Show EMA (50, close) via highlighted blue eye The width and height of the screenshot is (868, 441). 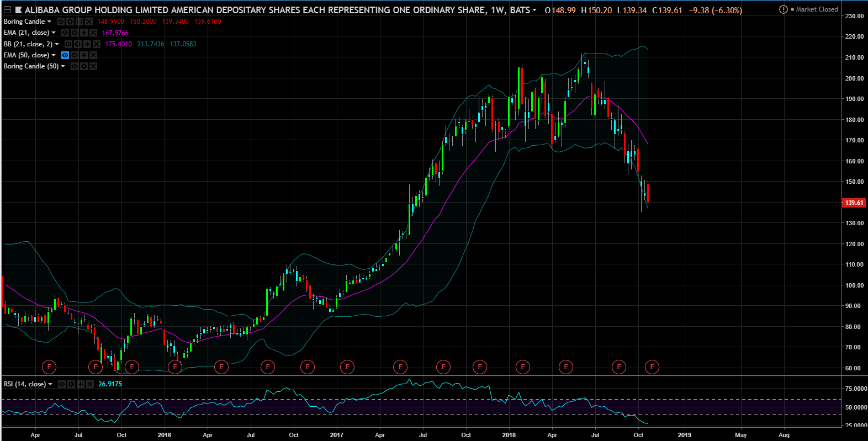tap(65, 55)
